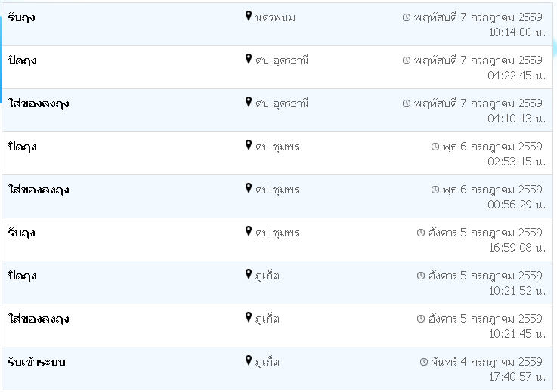This screenshot has height=392, width=557.
Task: Click ศป.ชุมพร location in the 16:59:08 row
Action: [277, 233]
